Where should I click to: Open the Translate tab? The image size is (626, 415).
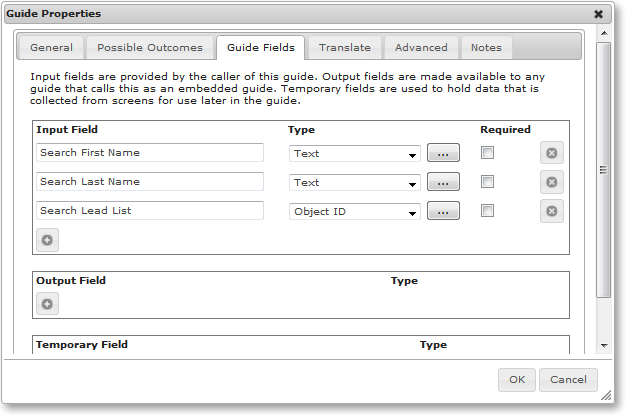tap(345, 48)
